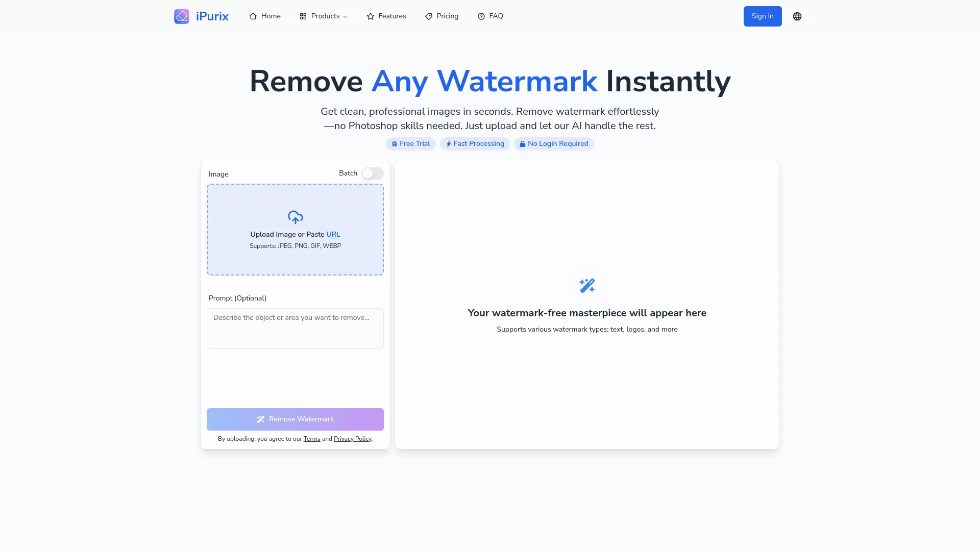The image size is (980, 551).
Task: Click the iPurix logo icon
Action: [182, 16]
